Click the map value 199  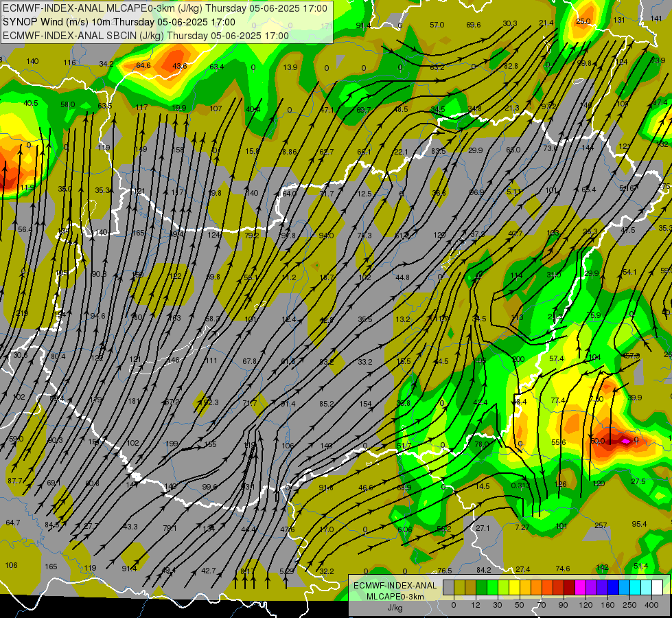172,444
